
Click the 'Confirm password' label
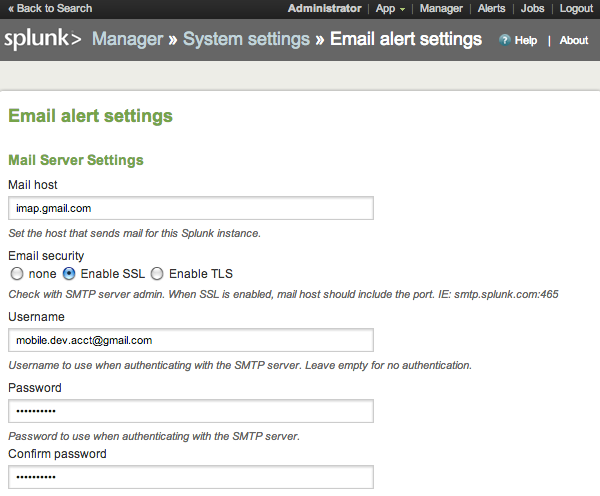57,454
